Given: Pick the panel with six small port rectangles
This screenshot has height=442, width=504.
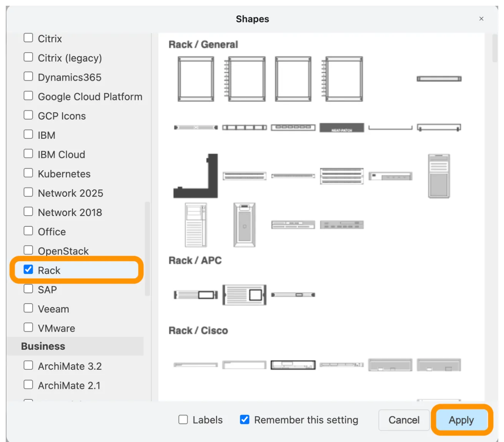Looking at the screenshot, I should (x=293, y=127).
